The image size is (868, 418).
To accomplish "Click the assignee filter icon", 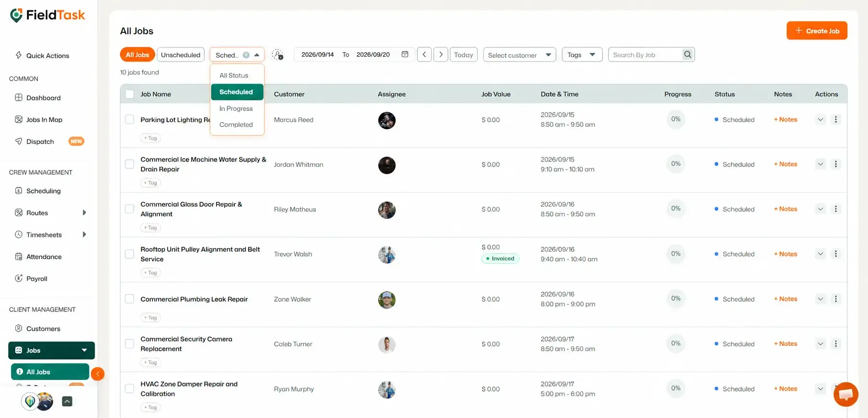I will click(x=277, y=55).
